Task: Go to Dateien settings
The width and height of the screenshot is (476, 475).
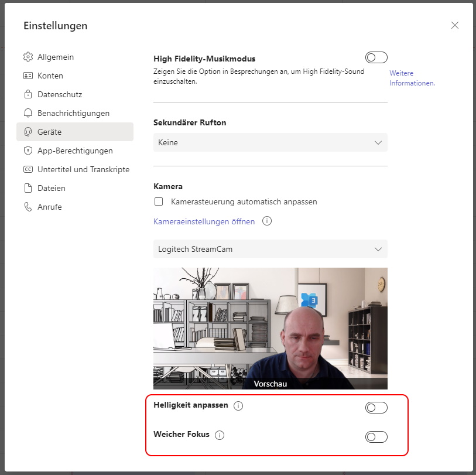Action: [75, 188]
